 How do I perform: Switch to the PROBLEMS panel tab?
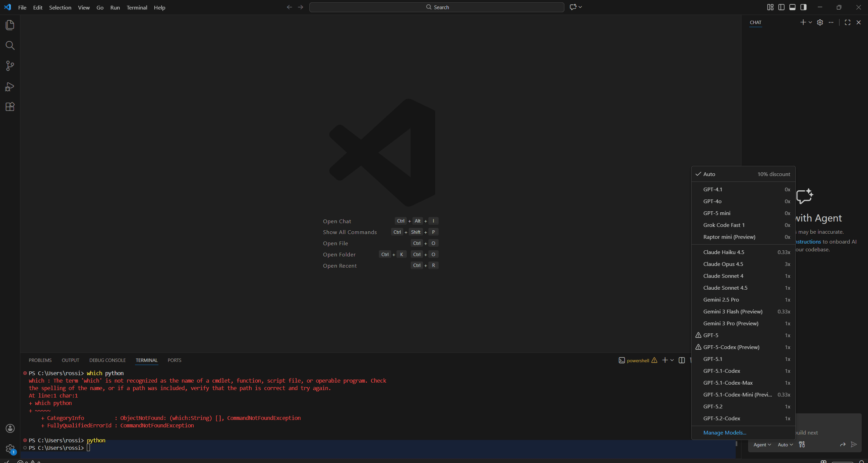click(x=40, y=360)
